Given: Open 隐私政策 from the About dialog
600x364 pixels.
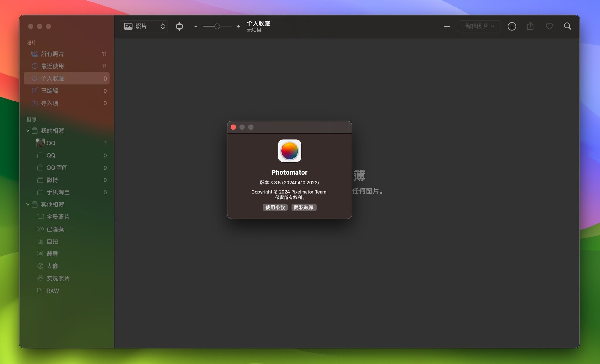Looking at the screenshot, I should [x=303, y=207].
